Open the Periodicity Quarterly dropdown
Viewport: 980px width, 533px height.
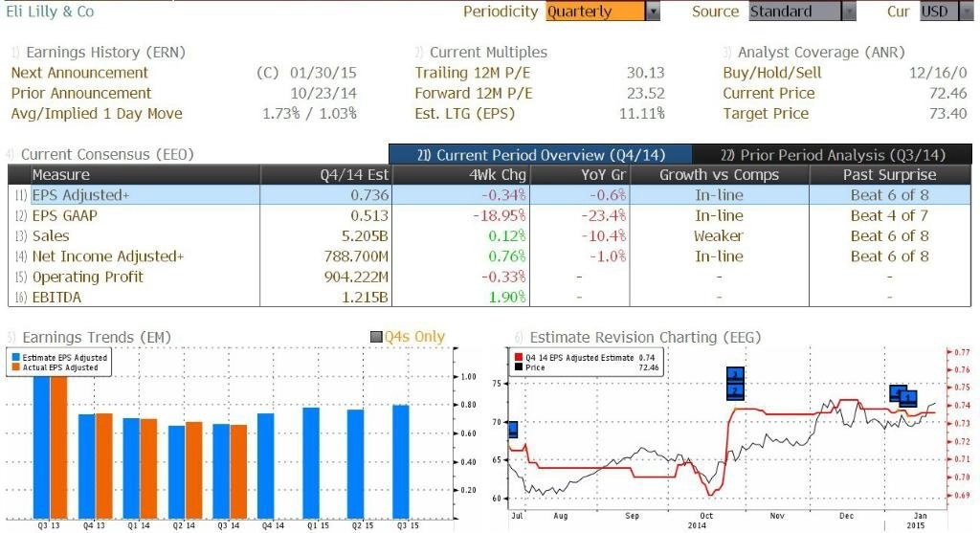pos(603,11)
